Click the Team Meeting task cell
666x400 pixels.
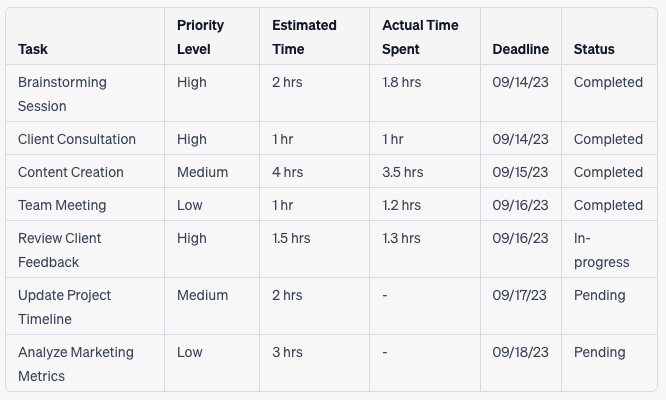click(x=85, y=204)
